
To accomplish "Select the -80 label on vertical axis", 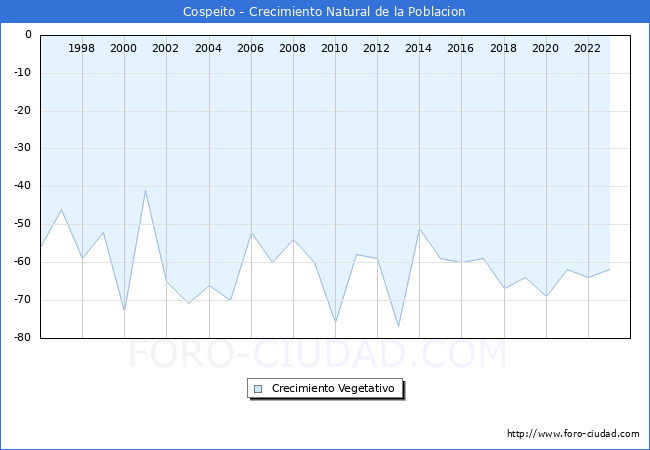I will (21, 338).
